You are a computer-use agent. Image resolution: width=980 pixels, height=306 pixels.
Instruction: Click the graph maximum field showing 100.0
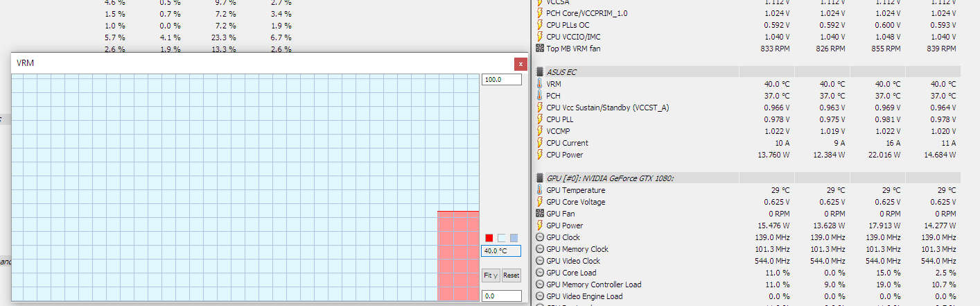click(501, 80)
